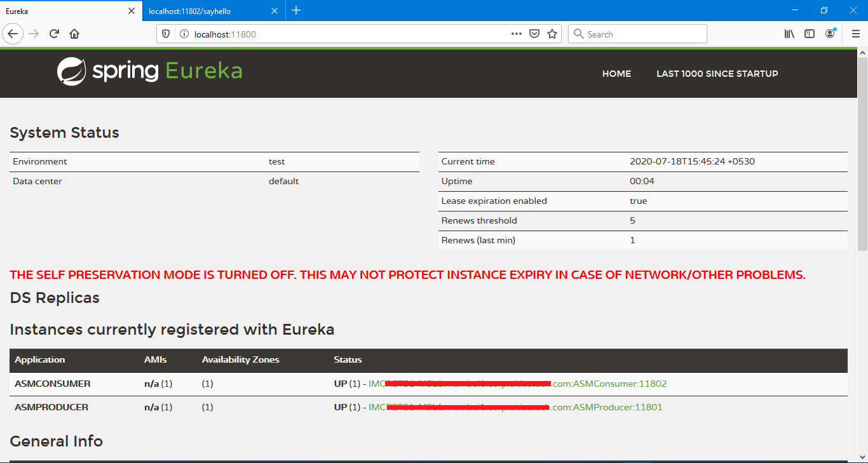Open the ASMConsumer:11802 instance link
Screen dimensions: 868x463
[517, 384]
